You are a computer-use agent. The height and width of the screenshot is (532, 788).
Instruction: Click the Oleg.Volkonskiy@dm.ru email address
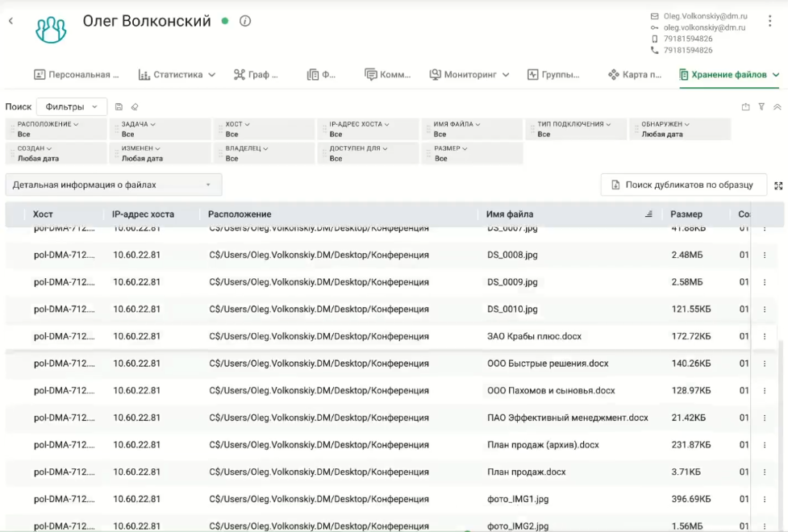click(706, 16)
